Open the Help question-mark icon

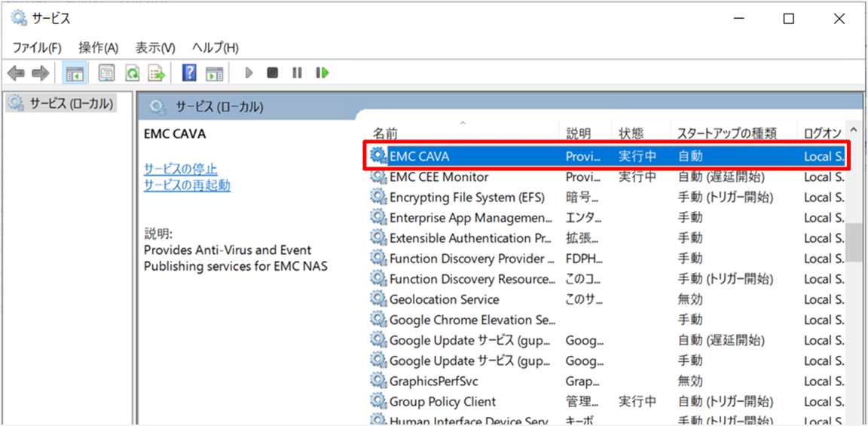pos(189,72)
